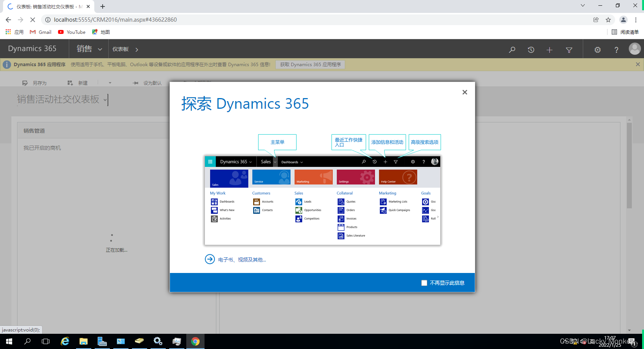Viewport: 644px width, 349px height.
Task: Open Windows Start menu
Action: click(x=9, y=341)
